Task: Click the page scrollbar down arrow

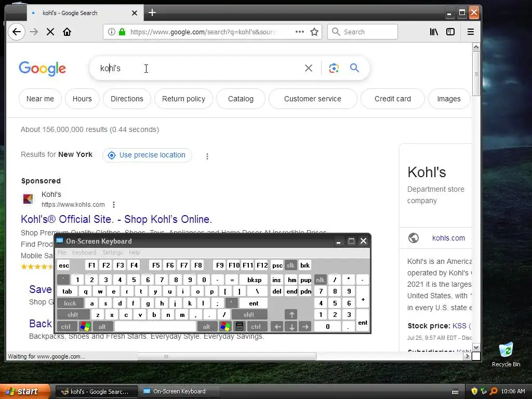Action: (x=476, y=348)
